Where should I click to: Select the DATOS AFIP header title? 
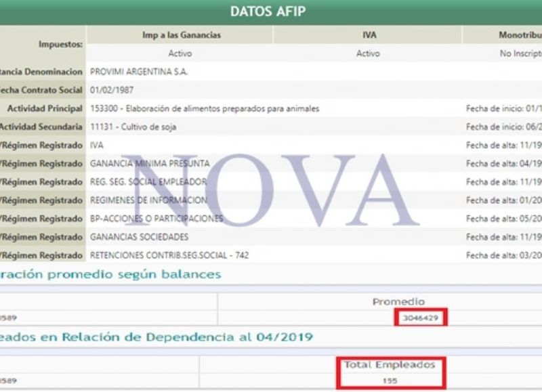point(268,12)
